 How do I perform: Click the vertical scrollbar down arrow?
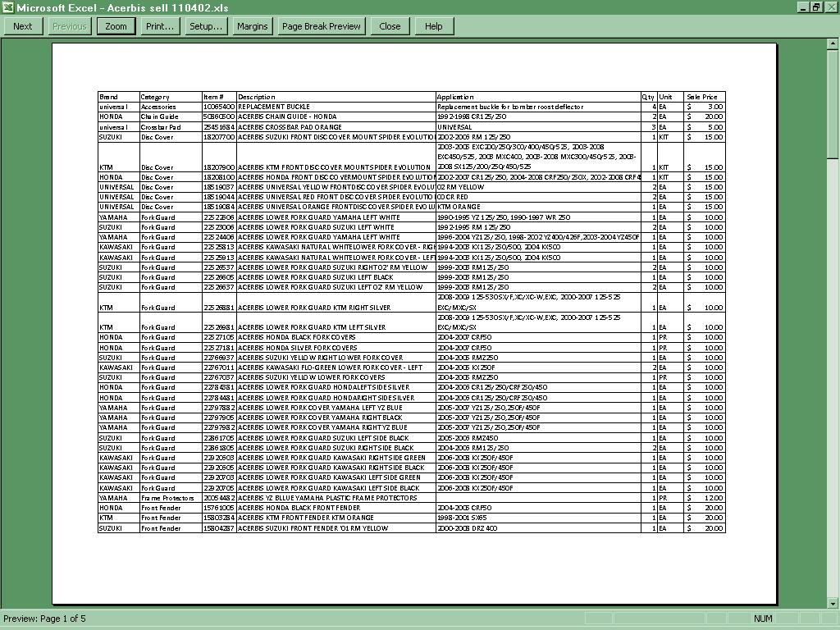(x=833, y=603)
